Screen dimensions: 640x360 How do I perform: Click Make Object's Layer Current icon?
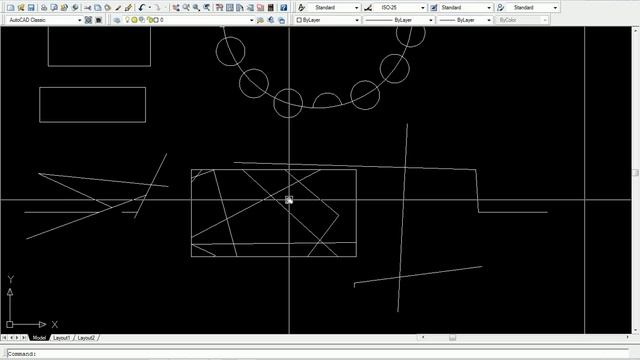(260, 20)
